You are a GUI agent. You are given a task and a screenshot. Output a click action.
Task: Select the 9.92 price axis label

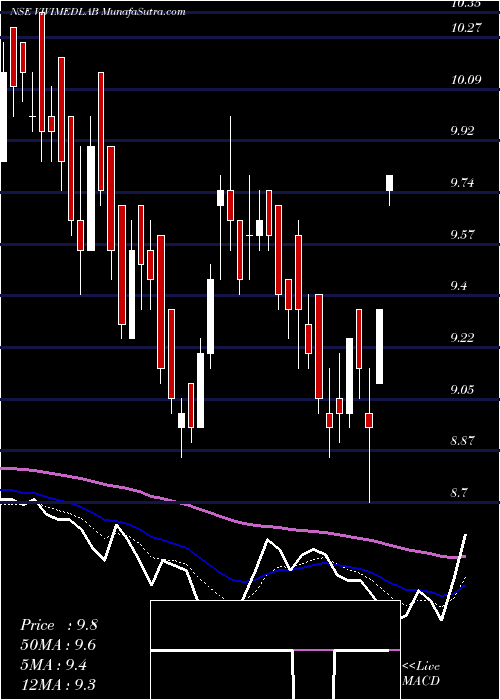coord(463,131)
